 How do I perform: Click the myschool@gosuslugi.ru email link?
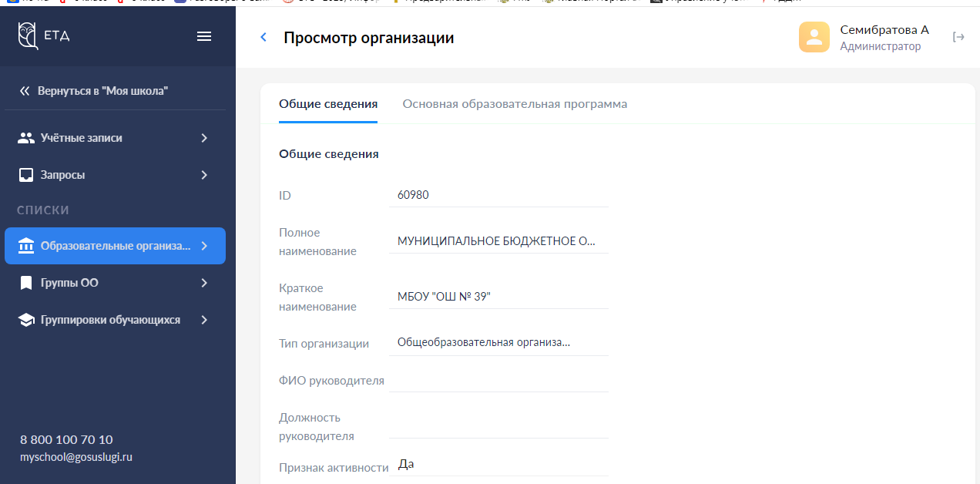click(76, 457)
